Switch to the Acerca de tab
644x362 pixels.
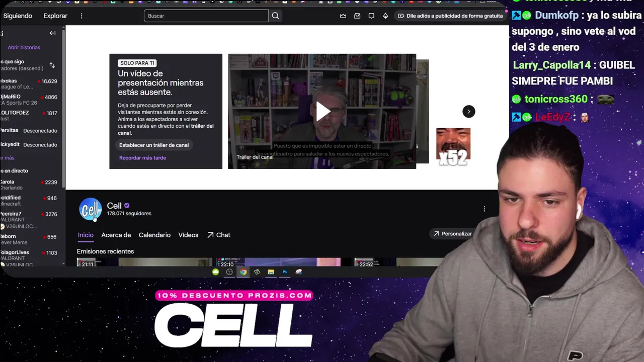point(116,235)
